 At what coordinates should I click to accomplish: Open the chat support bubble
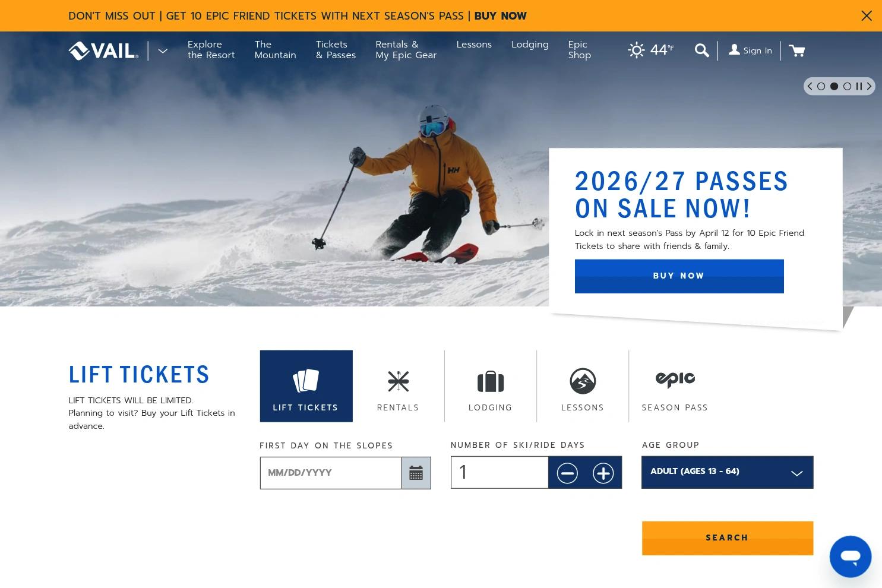click(x=851, y=557)
